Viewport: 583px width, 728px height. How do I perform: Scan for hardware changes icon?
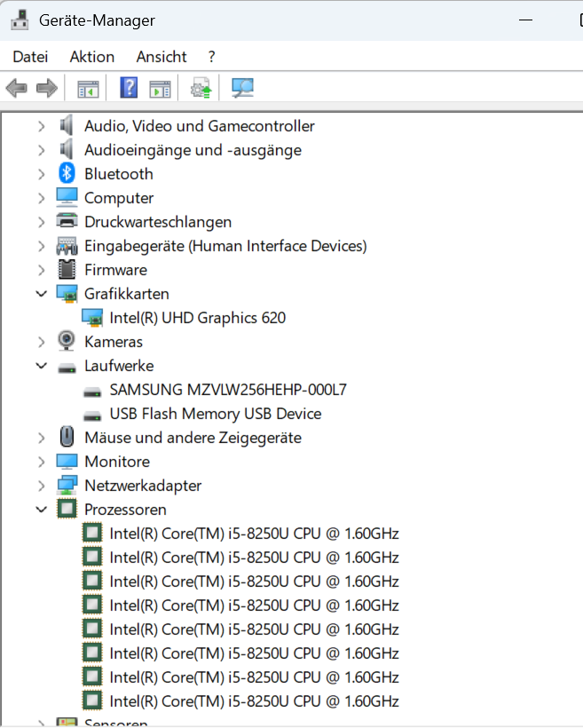[x=243, y=87]
